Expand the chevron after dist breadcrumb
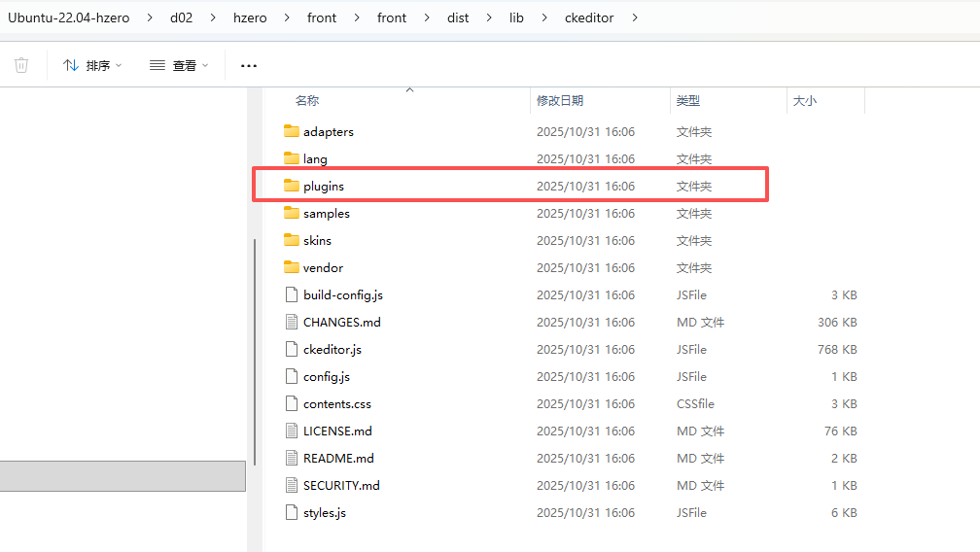The image size is (980, 552). click(488, 17)
